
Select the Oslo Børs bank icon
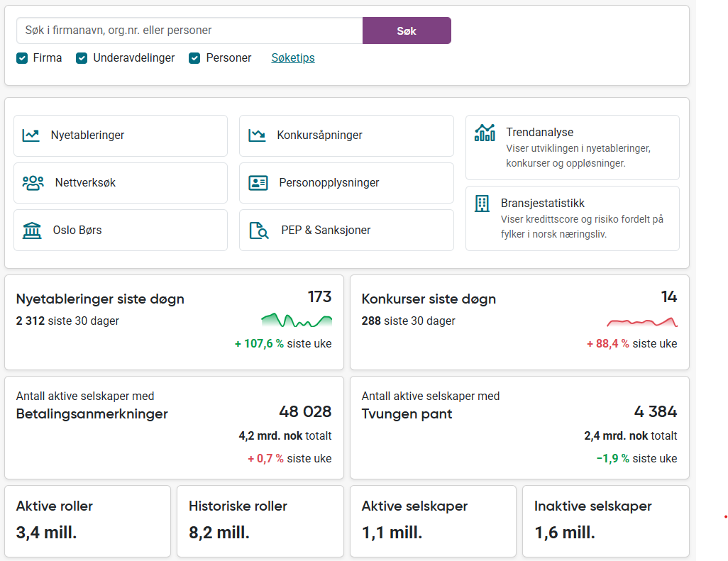tap(31, 229)
